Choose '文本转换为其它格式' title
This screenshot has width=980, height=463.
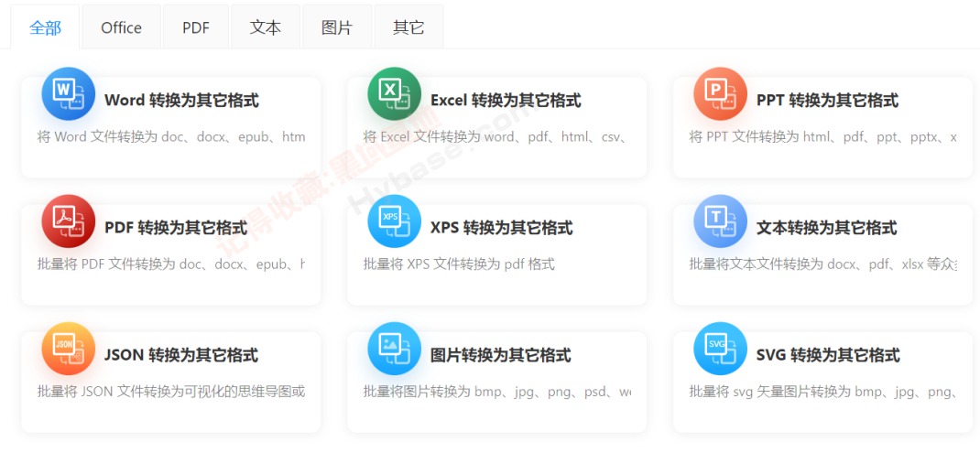[x=827, y=228]
